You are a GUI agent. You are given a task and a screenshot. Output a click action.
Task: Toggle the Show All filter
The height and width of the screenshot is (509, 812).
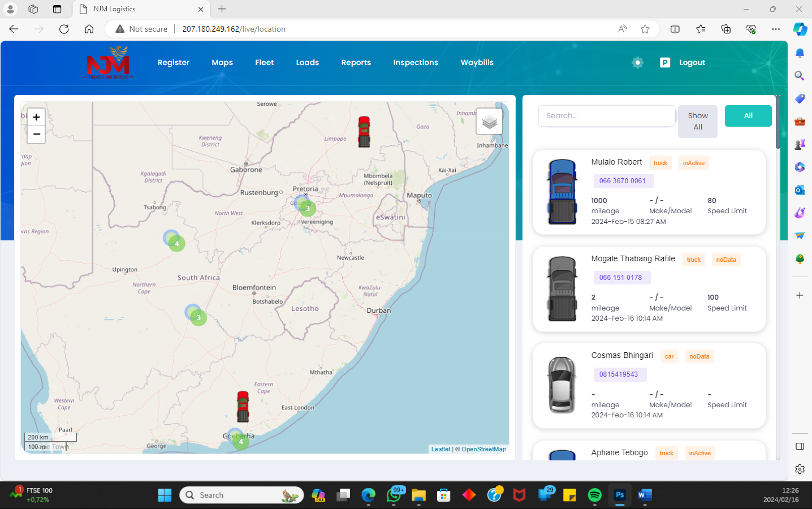click(697, 121)
